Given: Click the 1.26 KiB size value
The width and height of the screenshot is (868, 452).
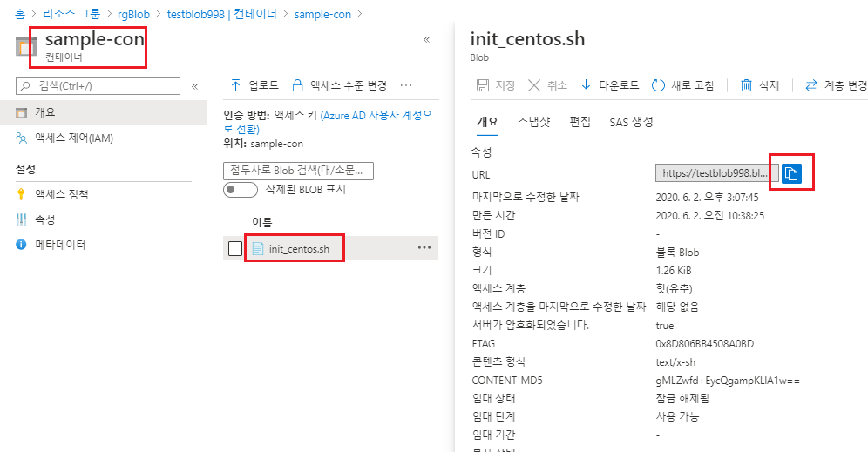Looking at the screenshot, I should click(x=674, y=271).
